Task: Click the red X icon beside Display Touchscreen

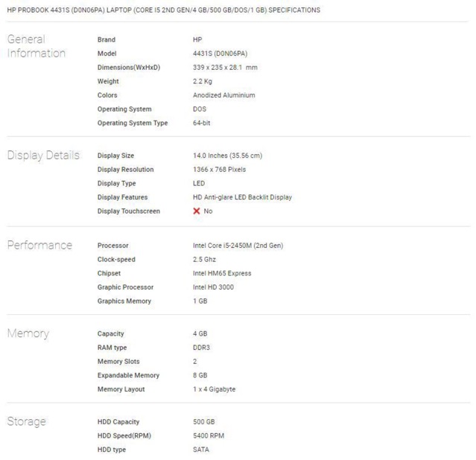Action: [x=197, y=211]
